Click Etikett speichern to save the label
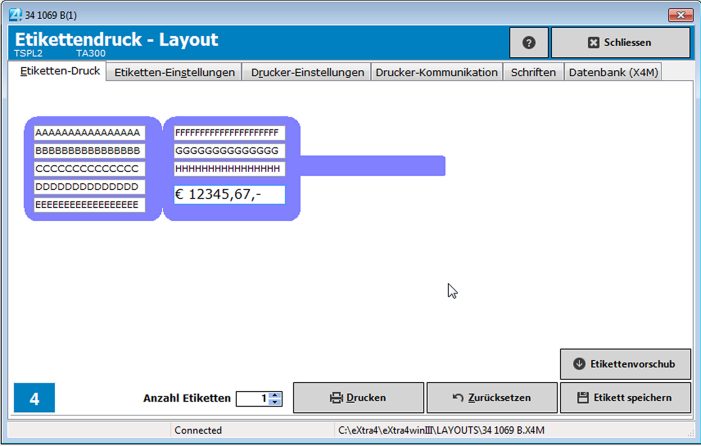 625,397
